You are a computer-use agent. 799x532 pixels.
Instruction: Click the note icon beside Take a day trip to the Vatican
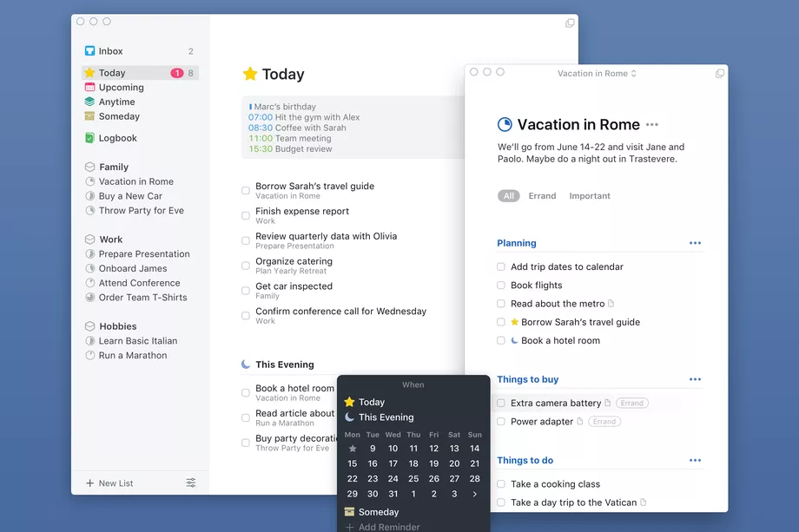click(x=643, y=502)
